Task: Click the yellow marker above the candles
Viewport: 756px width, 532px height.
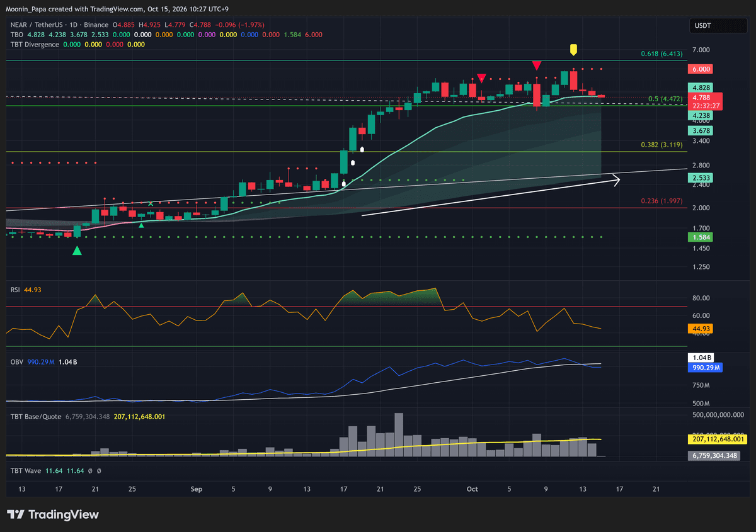Action: 573,50
